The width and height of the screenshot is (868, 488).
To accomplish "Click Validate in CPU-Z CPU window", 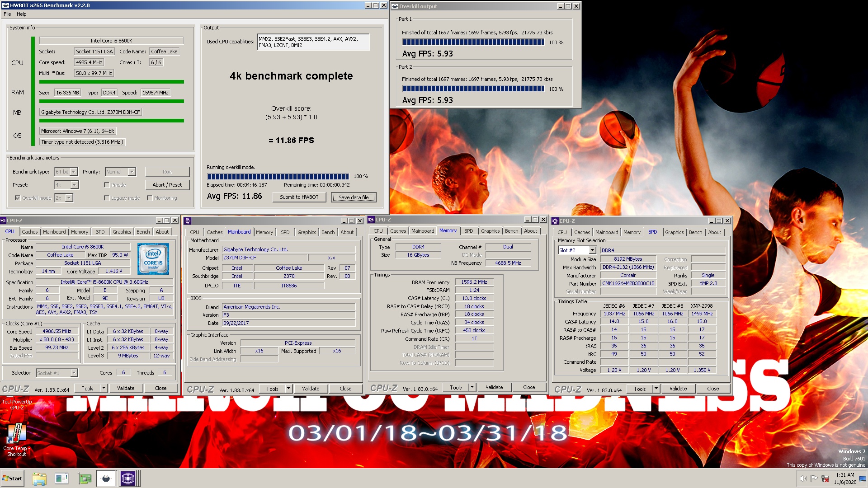I will [126, 388].
